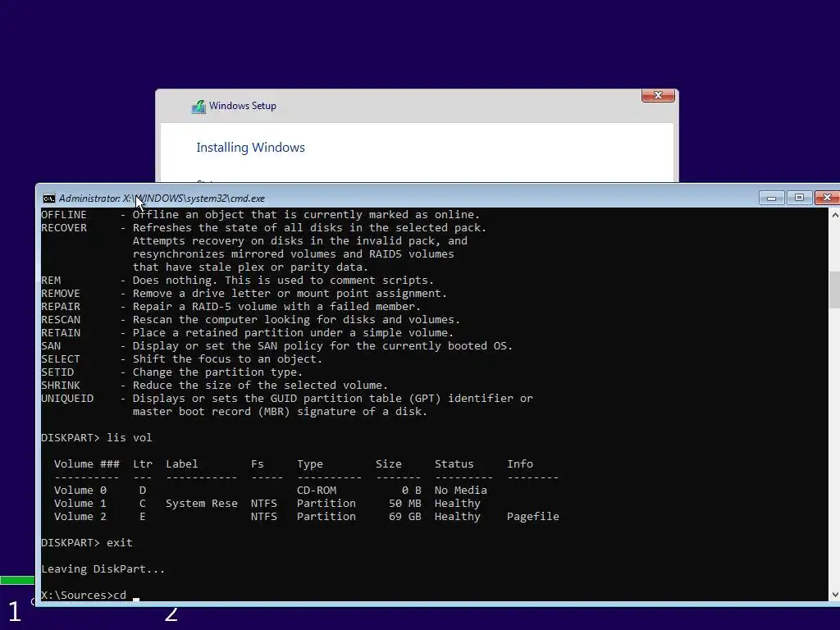This screenshot has width=840, height=630.
Task: Click the 'Type' column header
Action: (x=309, y=464)
